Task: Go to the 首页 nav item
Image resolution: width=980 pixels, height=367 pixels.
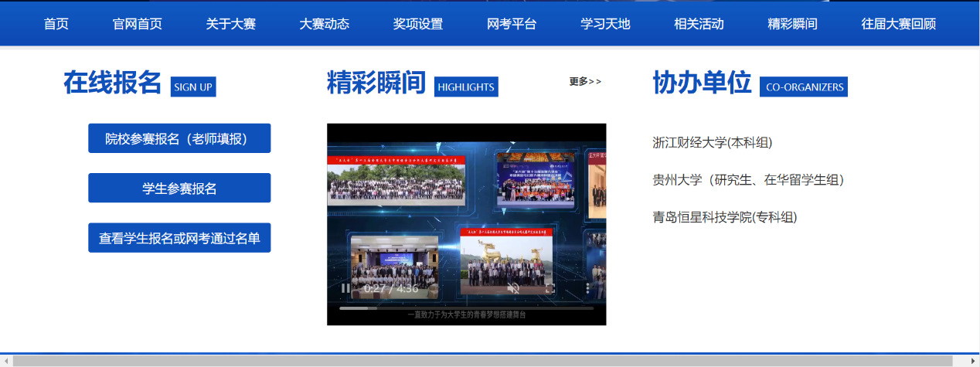Action: pos(56,24)
